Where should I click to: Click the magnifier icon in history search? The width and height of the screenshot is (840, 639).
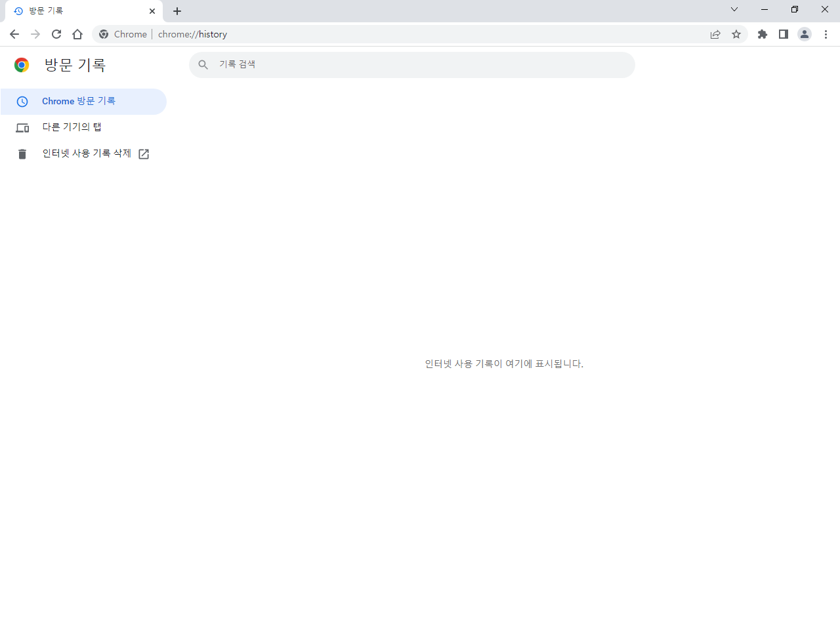click(203, 65)
